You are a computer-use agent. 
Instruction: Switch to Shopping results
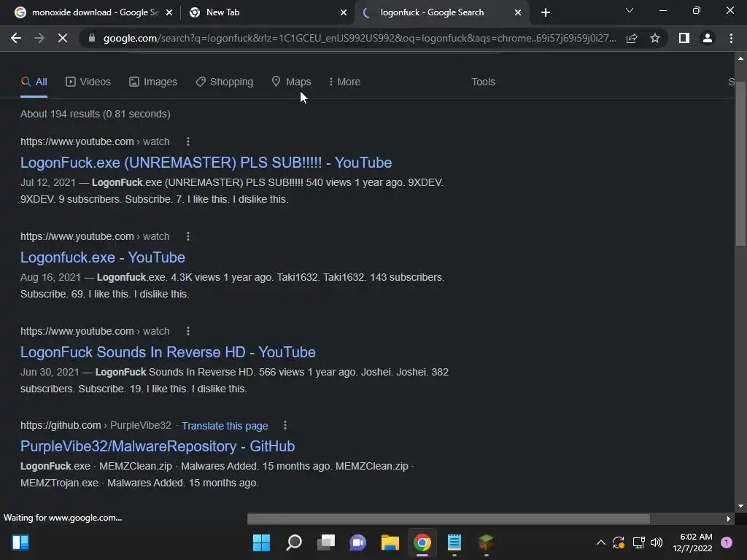[x=225, y=82]
